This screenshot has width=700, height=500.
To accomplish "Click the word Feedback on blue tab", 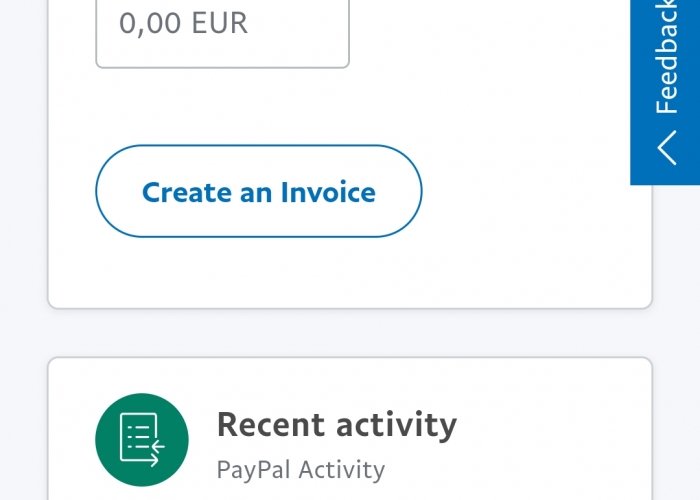I will [666, 56].
